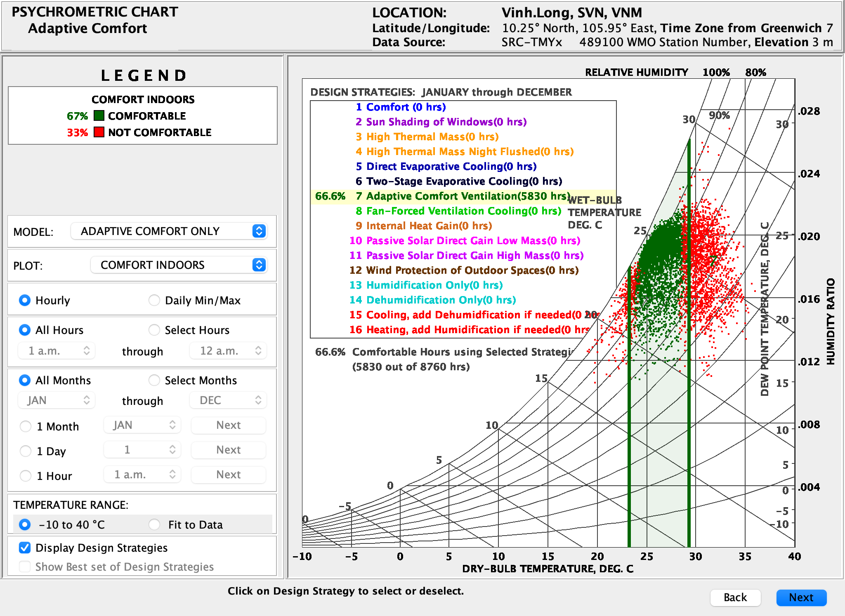Open the JAN start month stepper
845x616 pixels.
pos(87,400)
